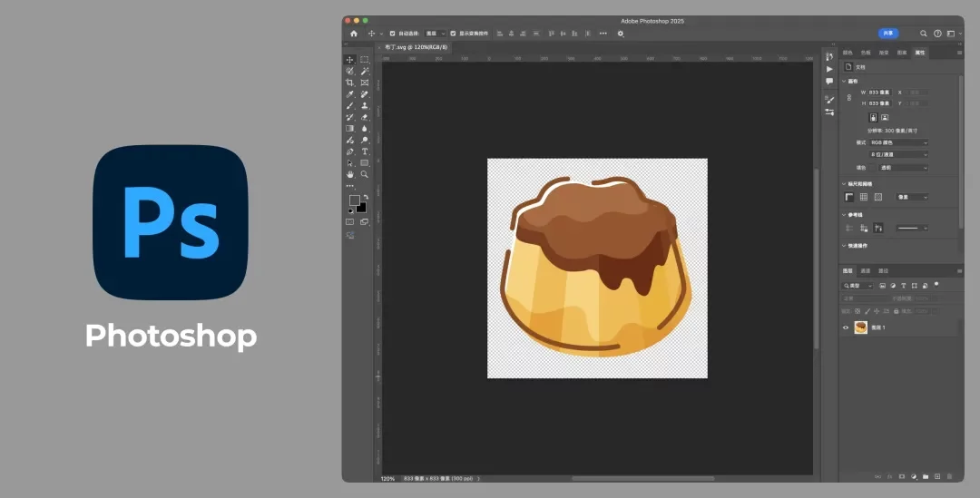Open the RGB 颜色 mode dropdown

tap(897, 142)
